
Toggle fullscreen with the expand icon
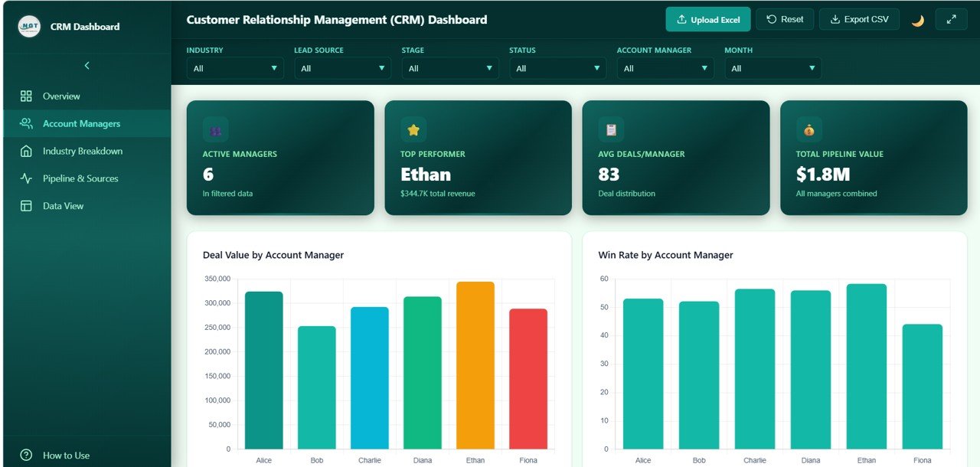click(x=951, y=18)
